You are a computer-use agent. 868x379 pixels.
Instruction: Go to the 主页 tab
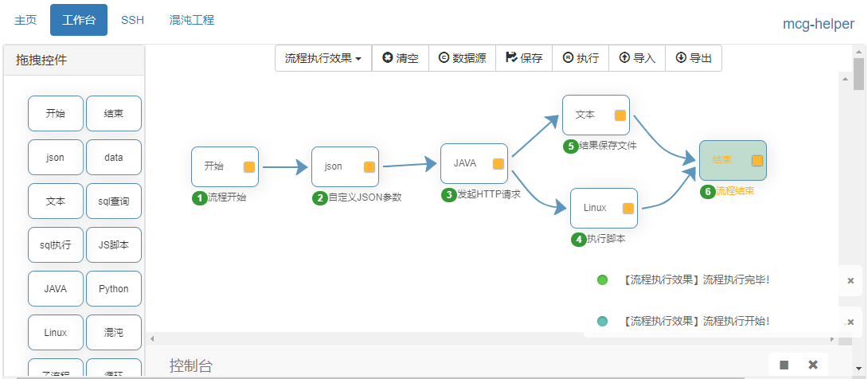tap(25, 20)
